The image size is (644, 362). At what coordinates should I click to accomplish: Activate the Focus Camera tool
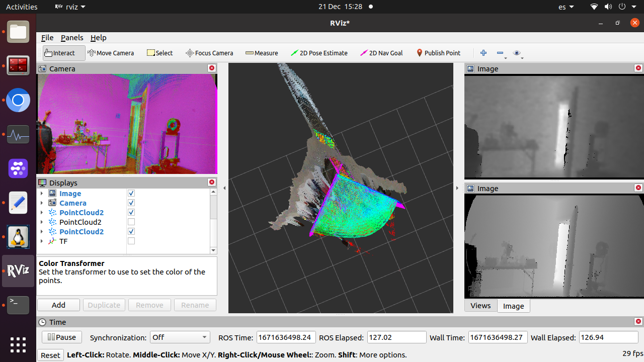click(x=209, y=53)
